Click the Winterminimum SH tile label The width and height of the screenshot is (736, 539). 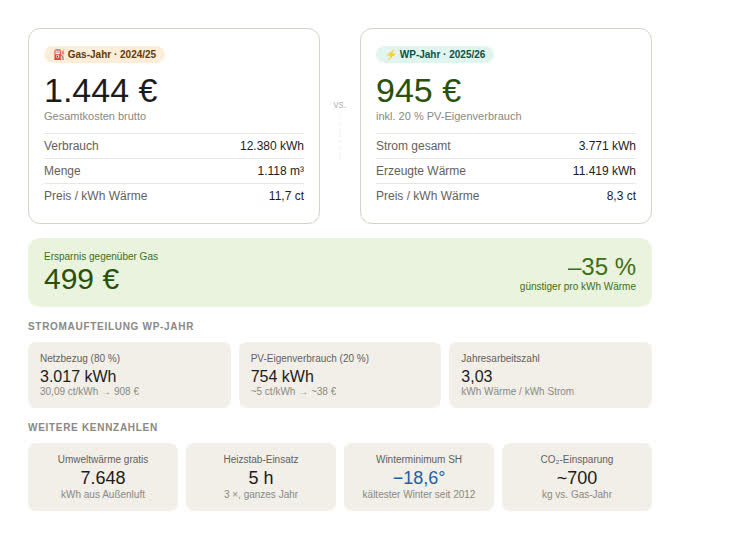pyautogui.click(x=419, y=459)
